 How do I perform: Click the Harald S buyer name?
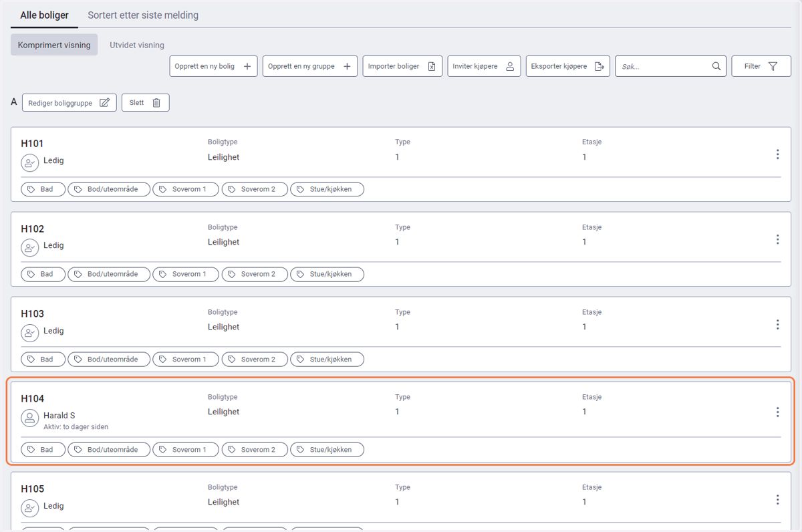pyautogui.click(x=59, y=415)
